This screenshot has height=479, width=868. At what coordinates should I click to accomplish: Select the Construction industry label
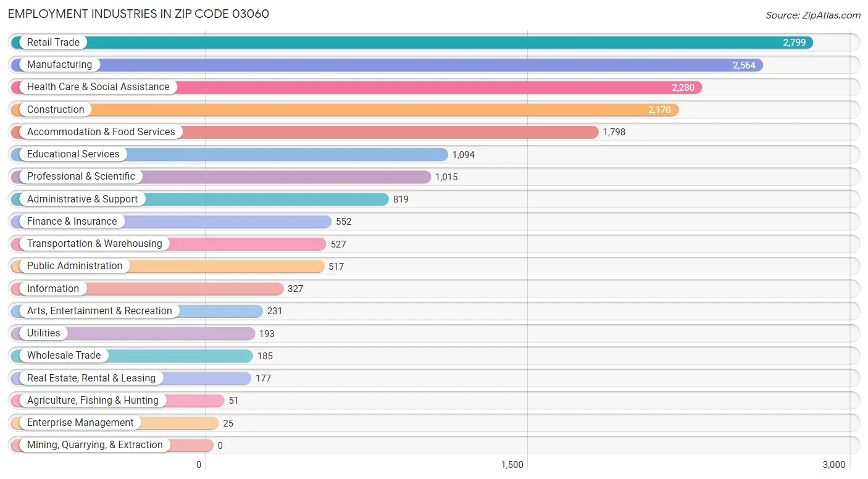(56, 110)
